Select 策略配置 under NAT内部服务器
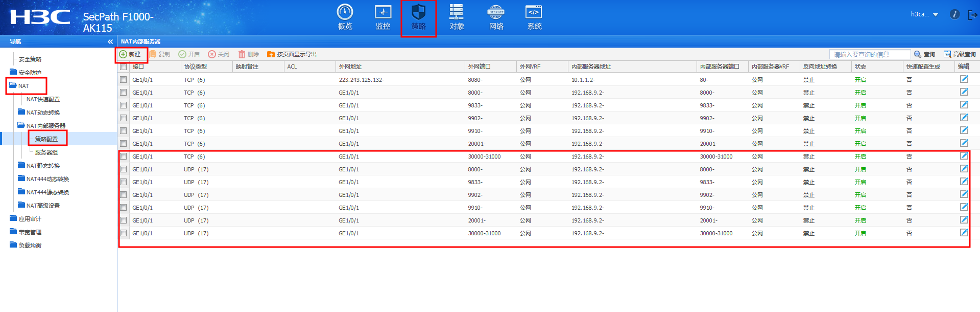 point(46,139)
